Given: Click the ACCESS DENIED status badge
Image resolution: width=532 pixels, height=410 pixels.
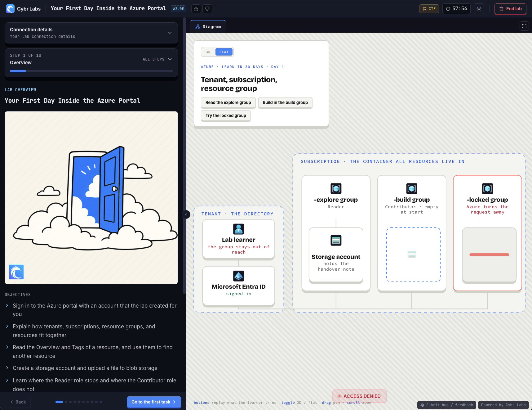Looking at the screenshot, I should click(x=359, y=396).
